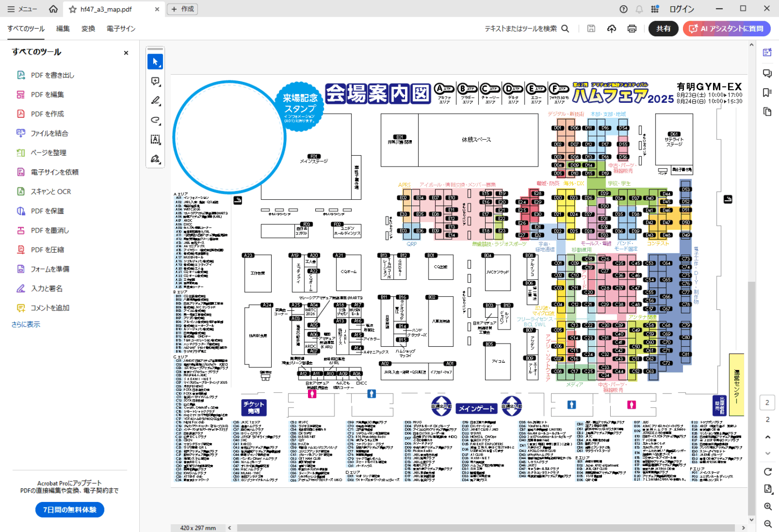Click the チケット売場 box on the map
Viewport: 779px width, 532px height.
click(254, 407)
